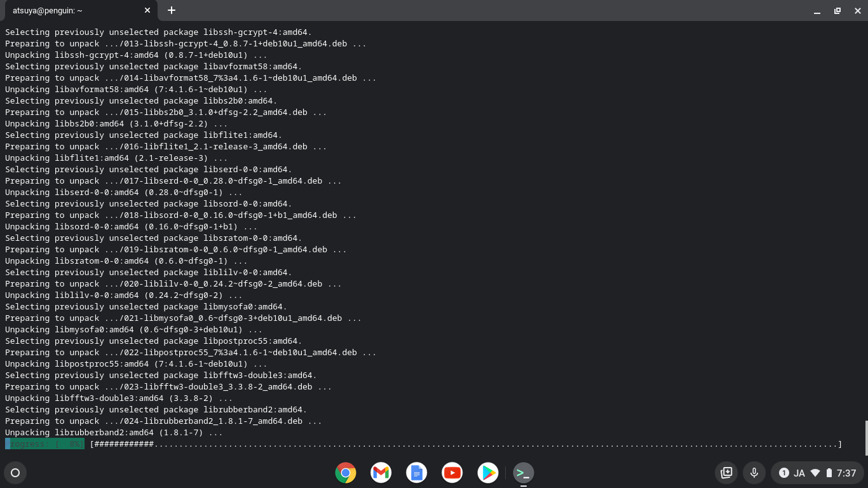This screenshot has width=868, height=488.
Task: Open a new terminal tab with plus
Action: click(x=170, y=10)
